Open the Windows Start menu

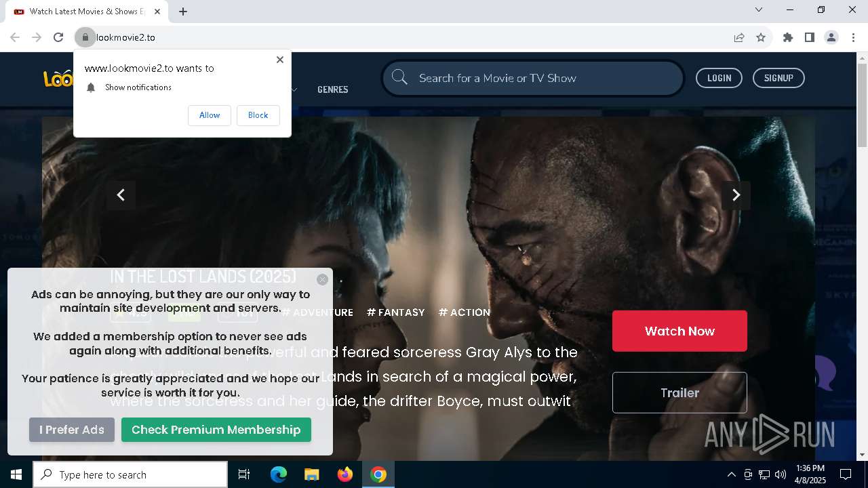tap(16, 474)
